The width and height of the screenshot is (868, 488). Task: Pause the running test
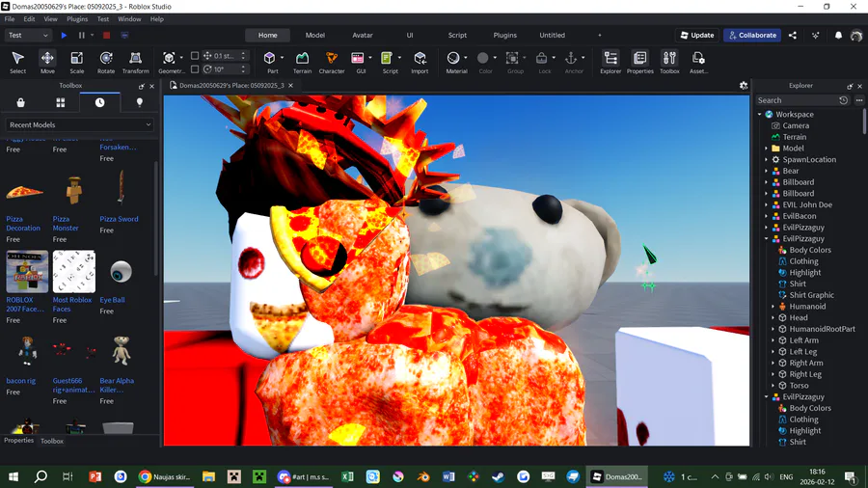tap(81, 35)
